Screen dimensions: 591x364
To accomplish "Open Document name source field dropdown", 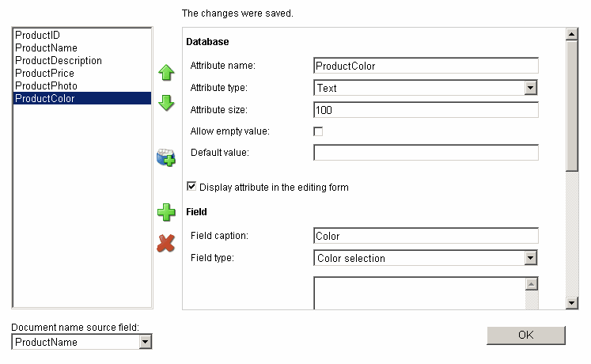I will click(x=145, y=342).
